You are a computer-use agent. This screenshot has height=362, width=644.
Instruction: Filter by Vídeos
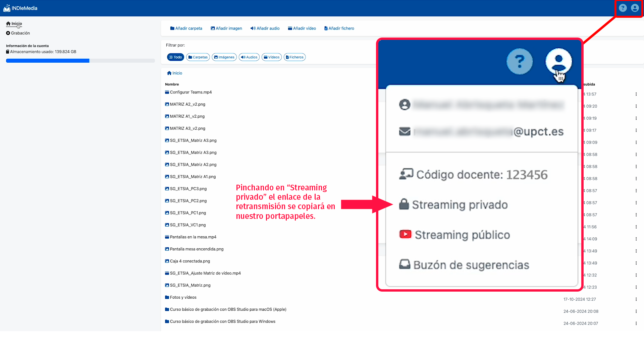click(272, 57)
